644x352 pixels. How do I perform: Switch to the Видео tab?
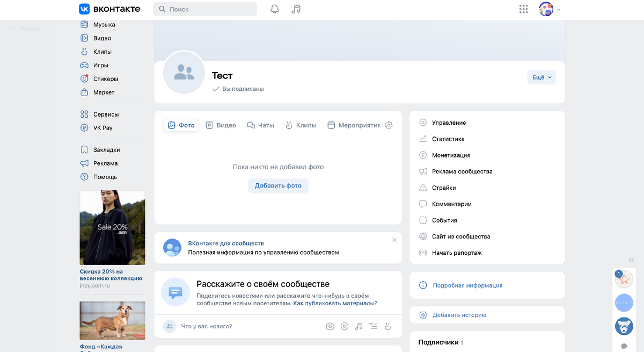click(221, 125)
